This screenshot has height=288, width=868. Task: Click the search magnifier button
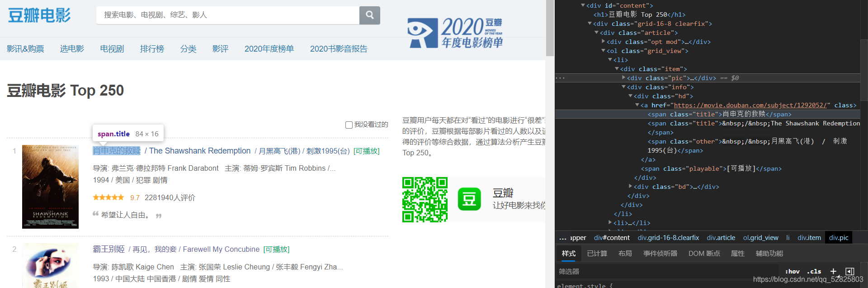pyautogui.click(x=369, y=15)
